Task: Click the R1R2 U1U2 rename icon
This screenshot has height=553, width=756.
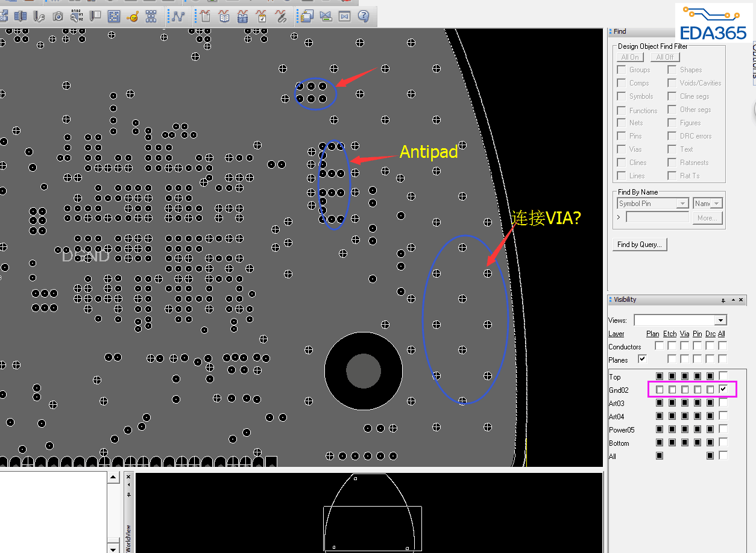Action: pyautogui.click(x=77, y=17)
